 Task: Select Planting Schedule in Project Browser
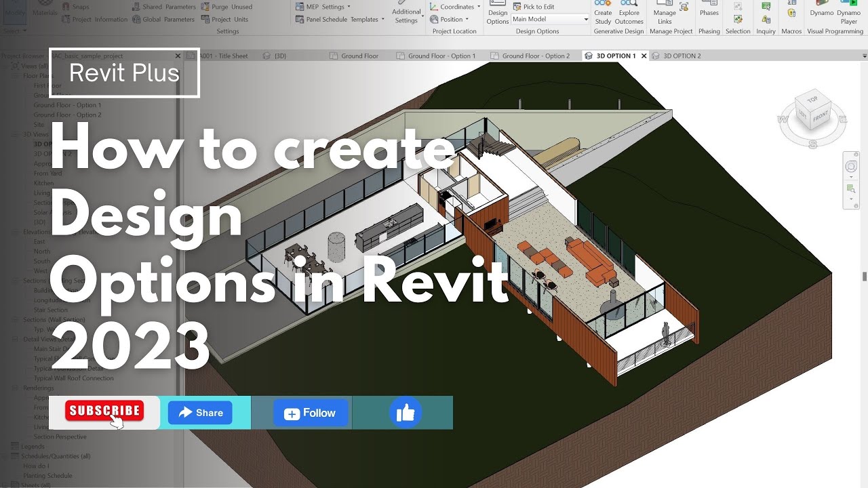(48, 476)
